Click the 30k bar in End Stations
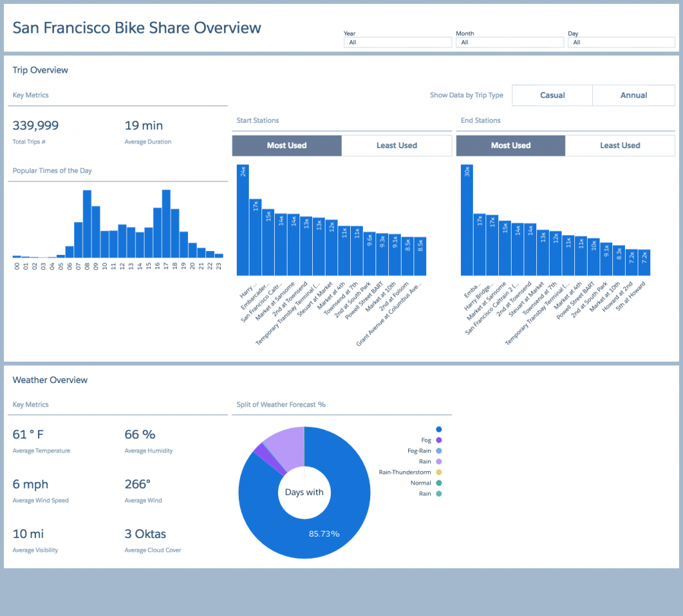 click(x=467, y=220)
